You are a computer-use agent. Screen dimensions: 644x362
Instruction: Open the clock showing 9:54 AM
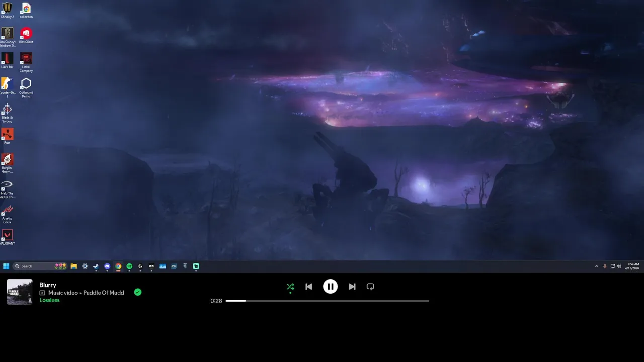(632, 266)
